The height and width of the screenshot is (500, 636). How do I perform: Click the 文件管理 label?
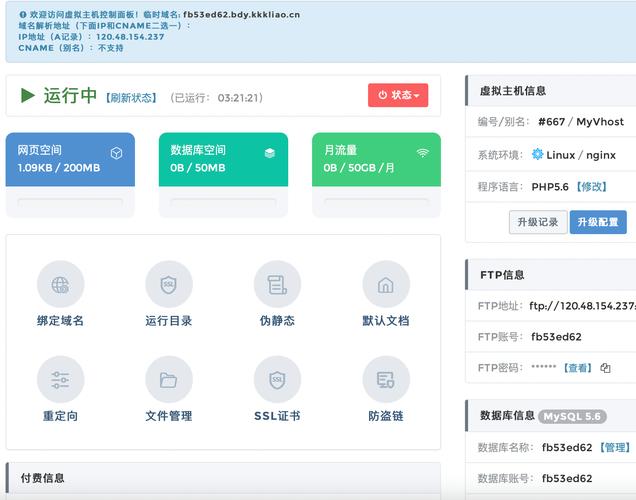[x=169, y=416]
